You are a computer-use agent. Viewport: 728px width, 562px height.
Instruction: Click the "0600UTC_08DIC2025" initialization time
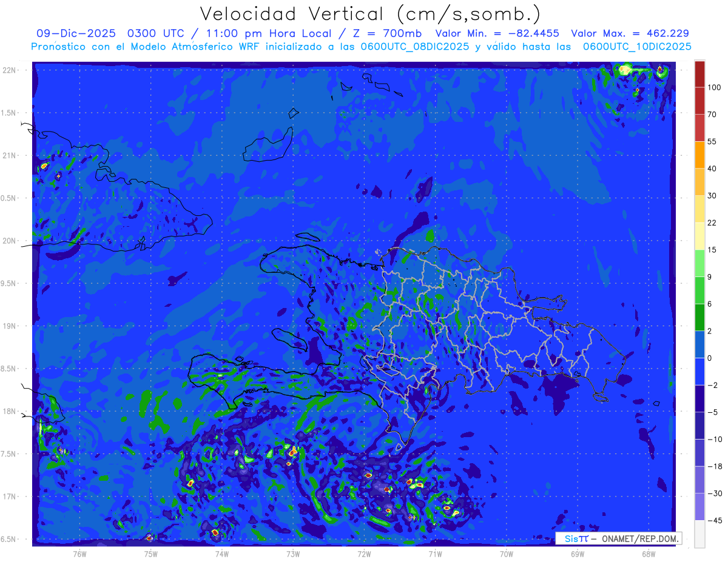(414, 47)
